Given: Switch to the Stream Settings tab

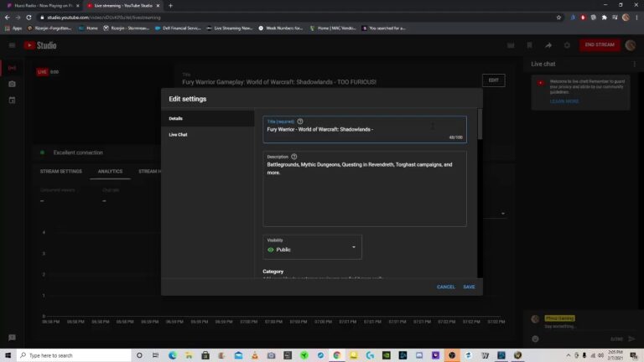Looking at the screenshot, I should click(x=60, y=171).
